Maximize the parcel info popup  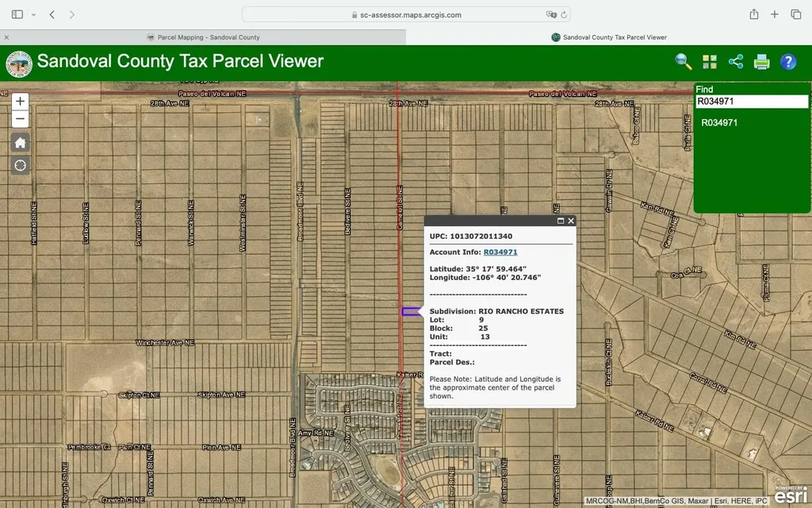560,221
